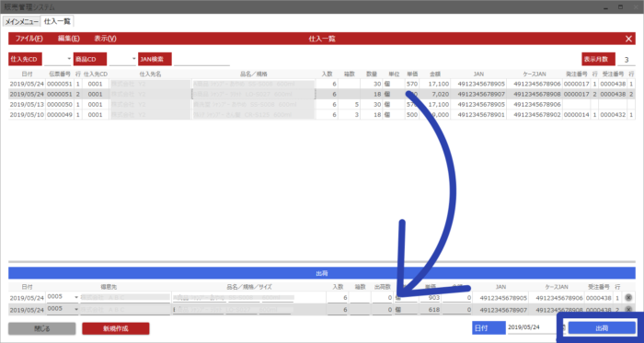Expand the 仕入先CD dropdown

[69, 59]
